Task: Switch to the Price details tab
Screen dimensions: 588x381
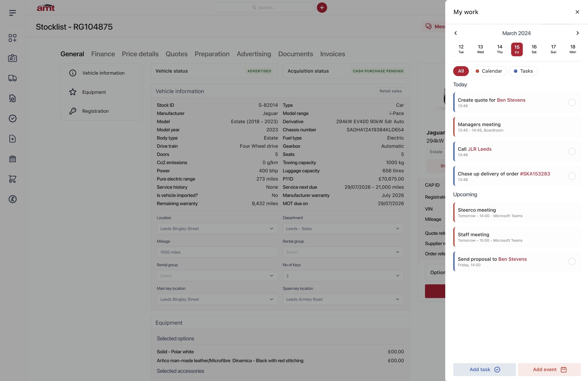Action: (x=140, y=54)
